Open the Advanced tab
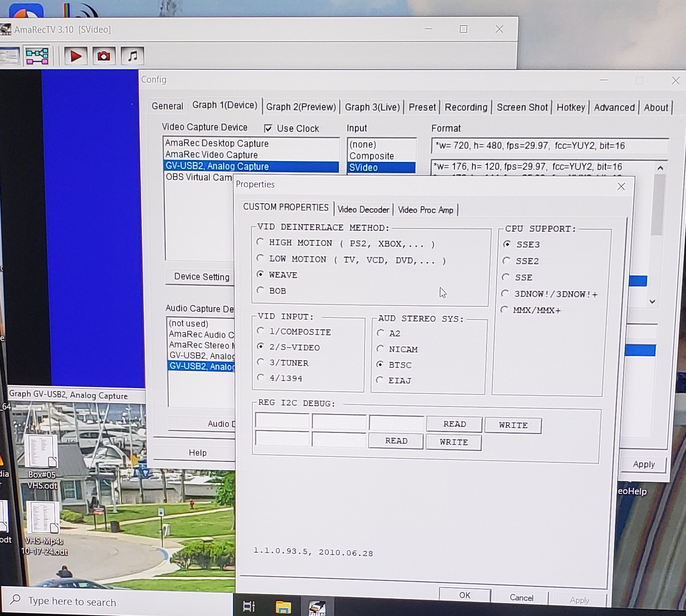This screenshot has height=616, width=686. (x=614, y=107)
